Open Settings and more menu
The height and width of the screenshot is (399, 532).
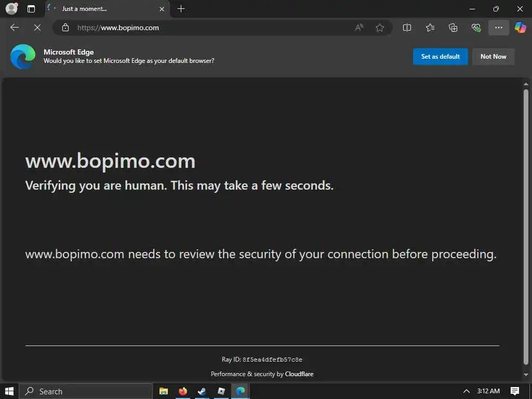498,28
